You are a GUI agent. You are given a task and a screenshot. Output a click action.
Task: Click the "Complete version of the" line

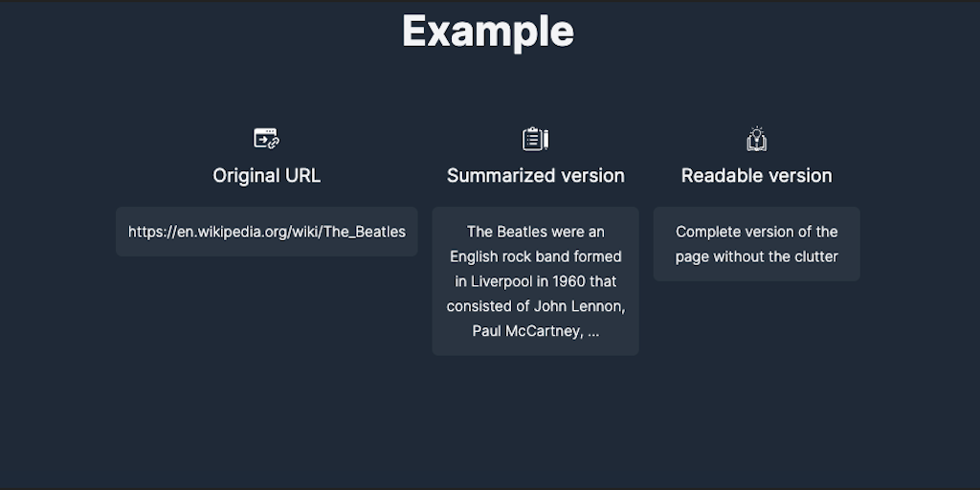pyautogui.click(x=756, y=232)
